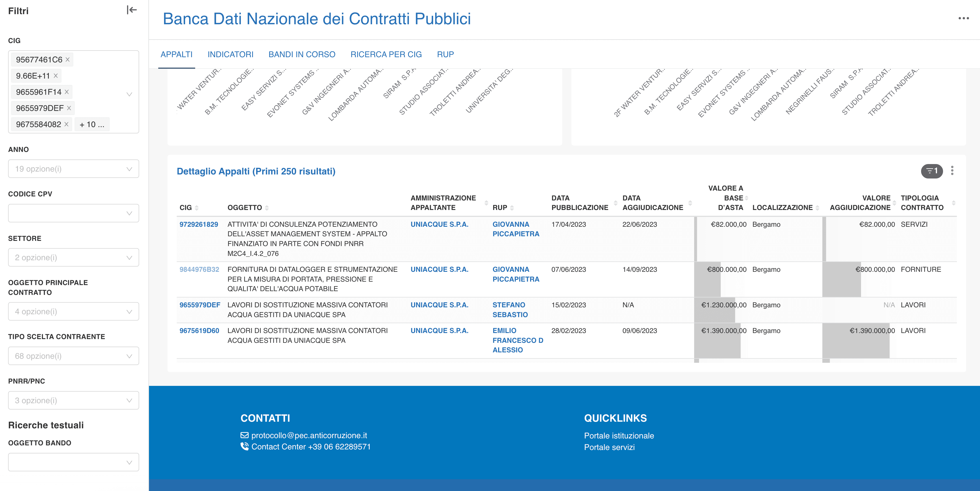Open the OGGETTO BANDO dropdown
The width and height of the screenshot is (980, 491).
pos(73,462)
